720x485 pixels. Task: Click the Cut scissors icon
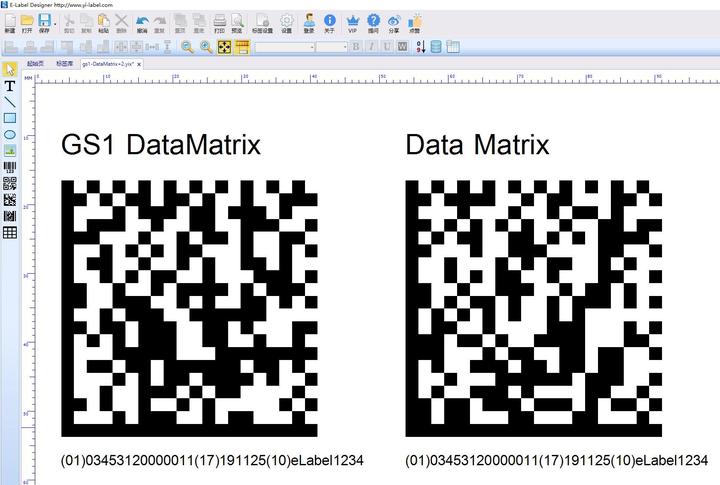(x=69, y=23)
